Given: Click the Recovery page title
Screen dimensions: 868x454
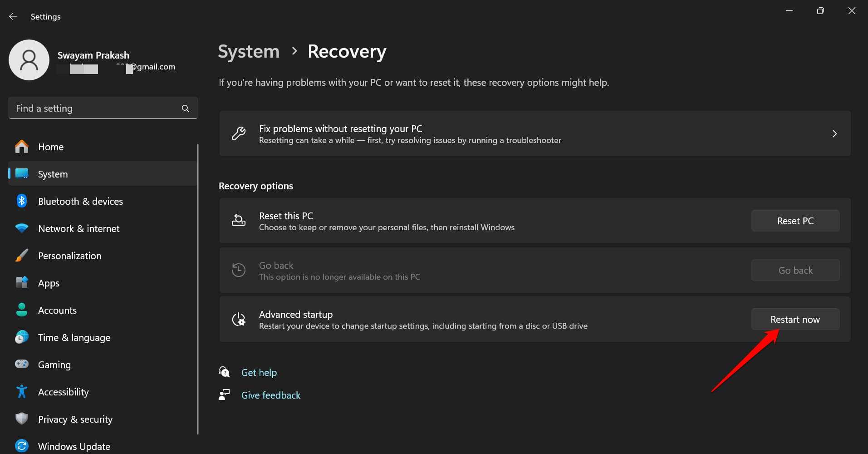Looking at the screenshot, I should pyautogui.click(x=347, y=51).
